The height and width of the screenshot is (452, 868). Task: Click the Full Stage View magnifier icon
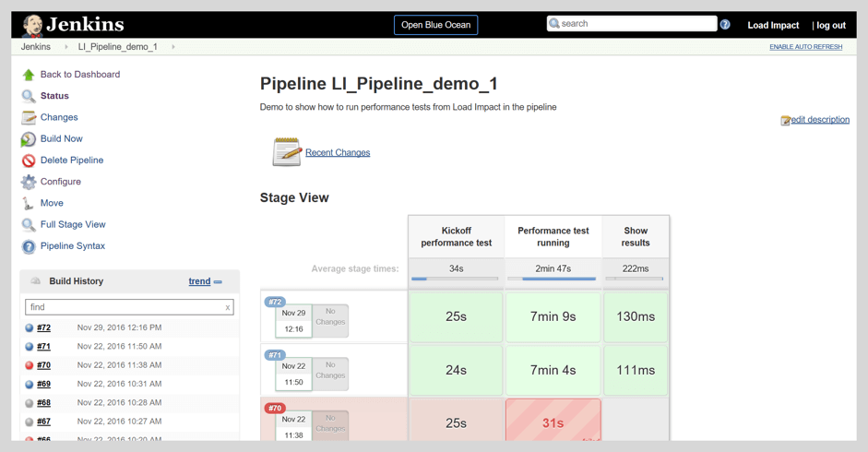[29, 225]
